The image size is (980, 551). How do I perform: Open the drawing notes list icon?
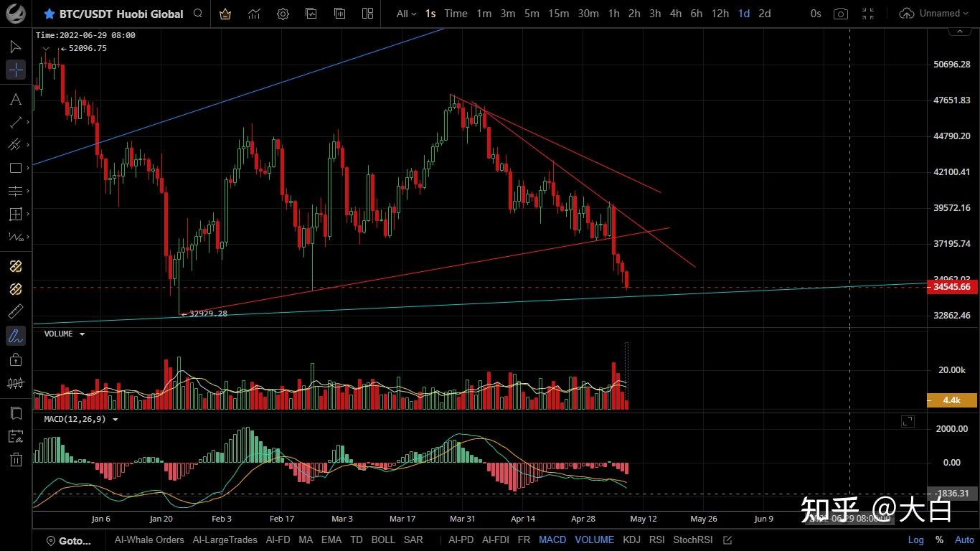(15, 436)
